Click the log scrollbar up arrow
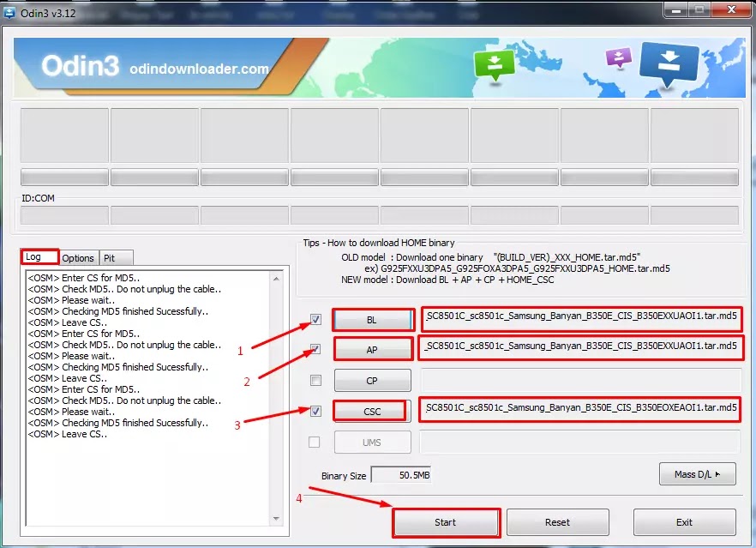 point(276,279)
